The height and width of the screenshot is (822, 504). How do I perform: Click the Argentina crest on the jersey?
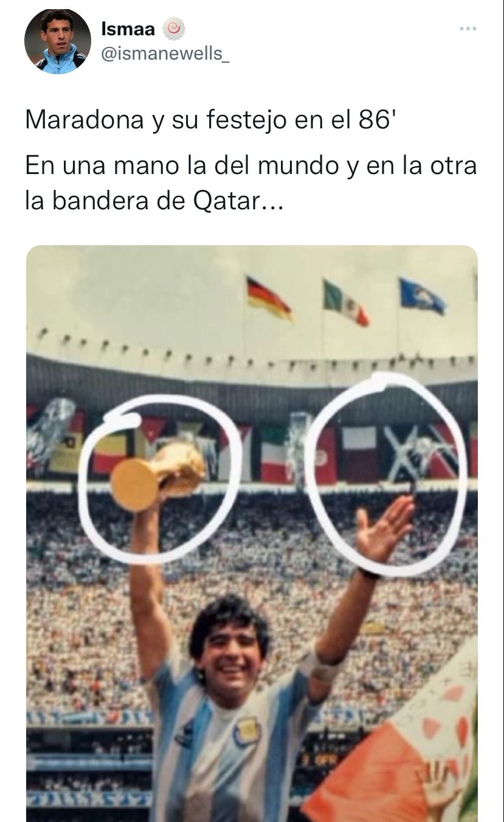coord(247,731)
